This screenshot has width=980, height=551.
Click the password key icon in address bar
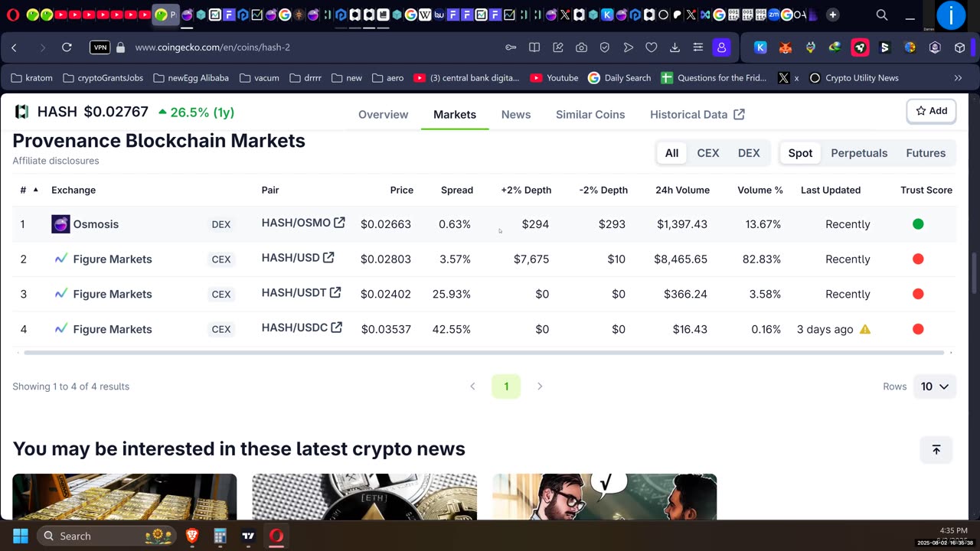[511, 47]
